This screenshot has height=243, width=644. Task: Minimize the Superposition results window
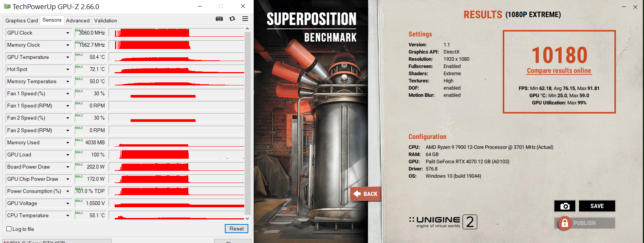(x=623, y=7)
